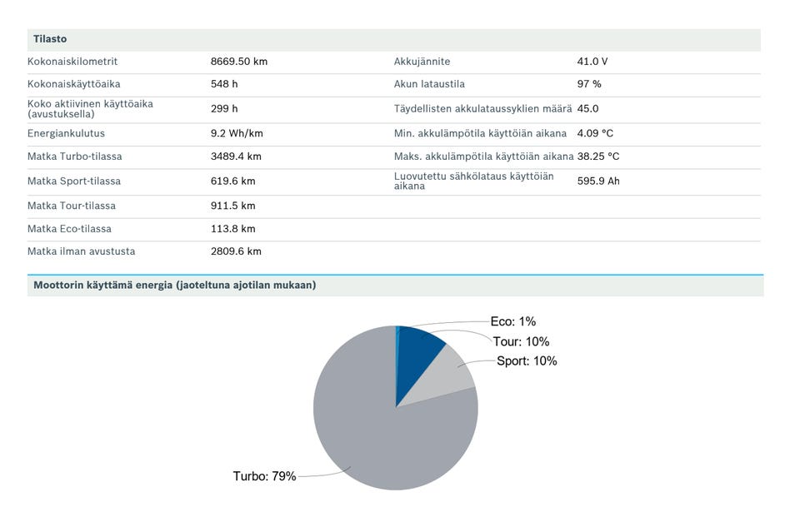Viewport: 800px width, 532px height.
Task: Click the 911.5 km value
Action: [x=232, y=206]
